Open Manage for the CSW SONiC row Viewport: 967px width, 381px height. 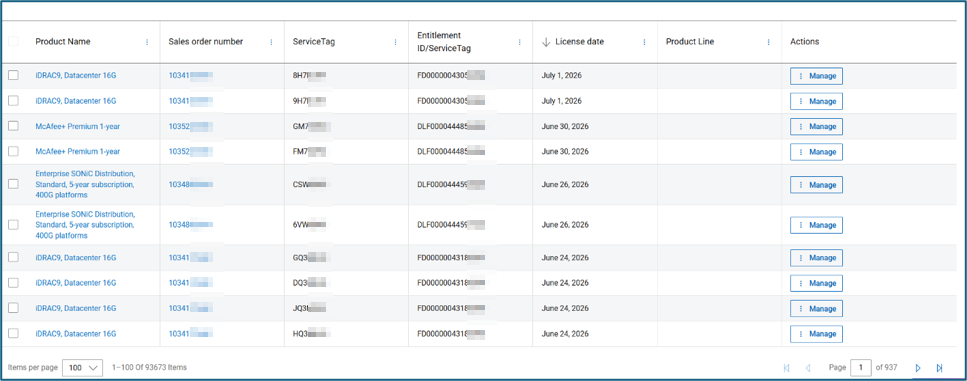(x=817, y=184)
